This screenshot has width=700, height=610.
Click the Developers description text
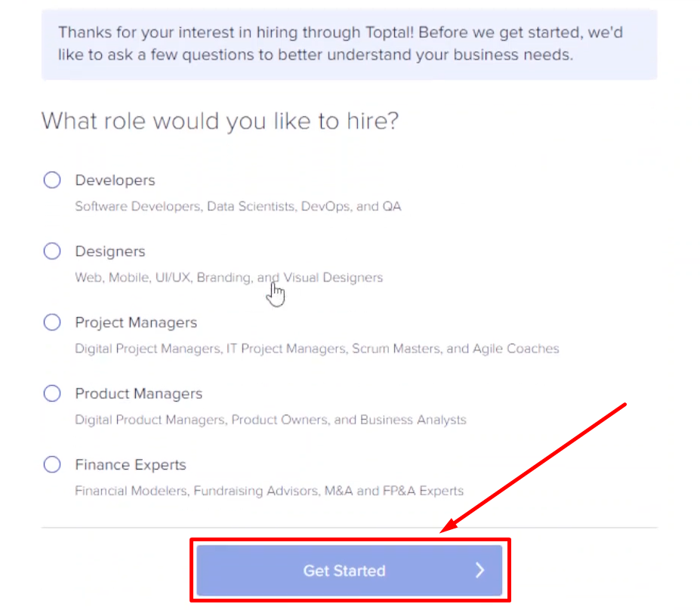238,206
